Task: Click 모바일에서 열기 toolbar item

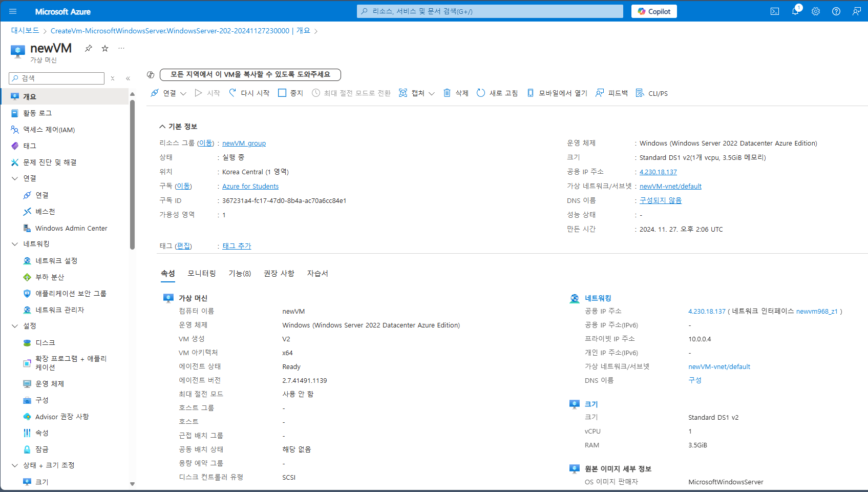Action: tap(557, 93)
